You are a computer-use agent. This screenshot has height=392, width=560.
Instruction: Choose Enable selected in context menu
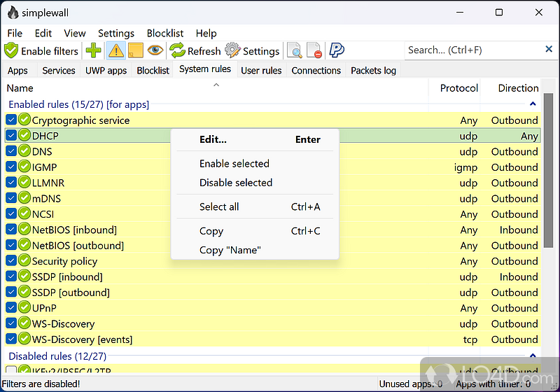pyautogui.click(x=255, y=164)
